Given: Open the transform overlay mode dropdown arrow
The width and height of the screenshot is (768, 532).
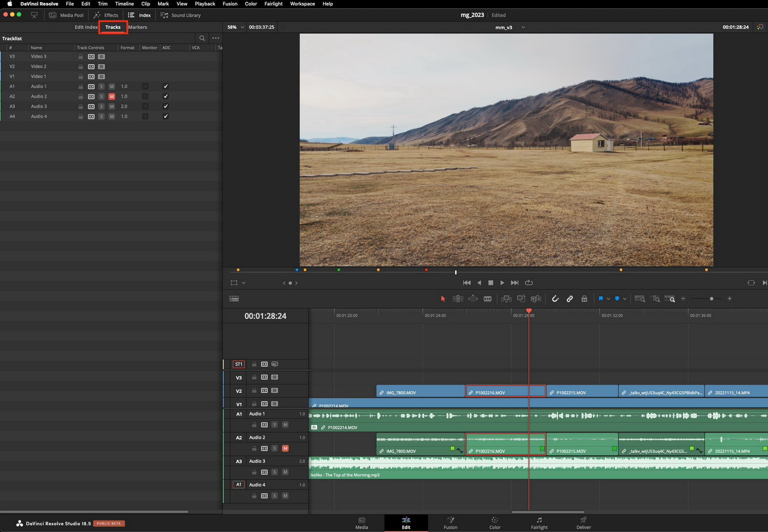Looking at the screenshot, I should coord(244,283).
